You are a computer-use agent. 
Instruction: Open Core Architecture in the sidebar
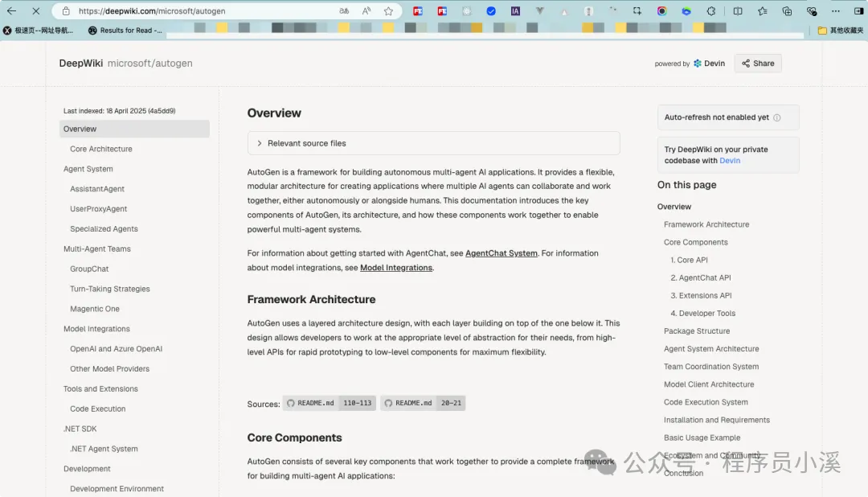[x=101, y=149]
